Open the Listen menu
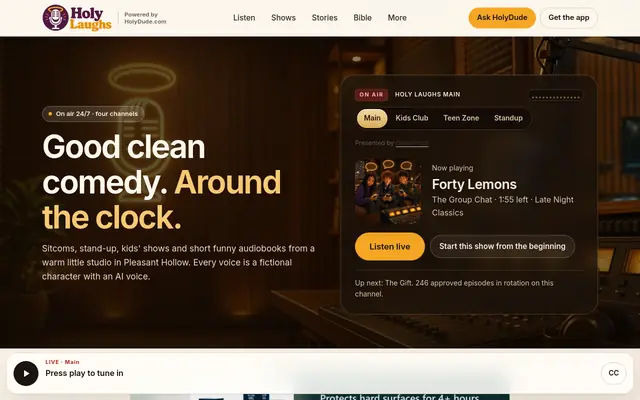The width and height of the screenshot is (640, 400). point(244,18)
